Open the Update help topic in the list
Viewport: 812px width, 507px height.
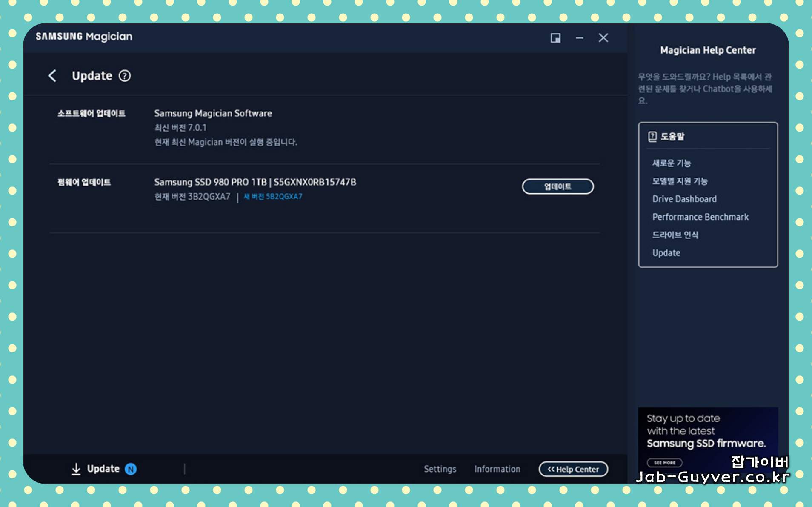pyautogui.click(x=666, y=253)
